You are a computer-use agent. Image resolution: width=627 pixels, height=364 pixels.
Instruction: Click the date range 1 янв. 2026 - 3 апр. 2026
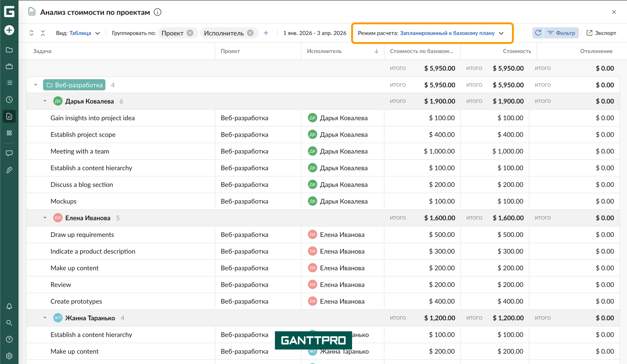pos(314,33)
